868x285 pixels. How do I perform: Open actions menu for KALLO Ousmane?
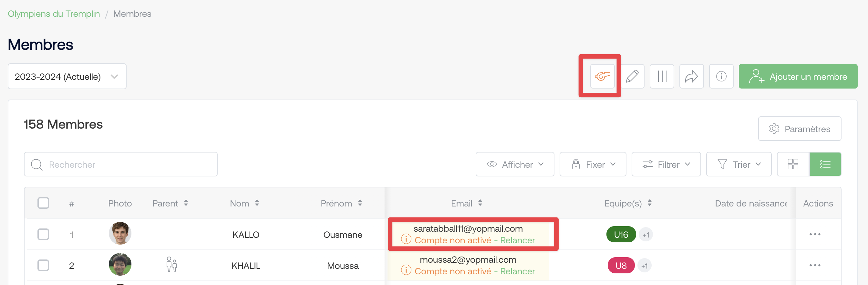pyautogui.click(x=814, y=234)
